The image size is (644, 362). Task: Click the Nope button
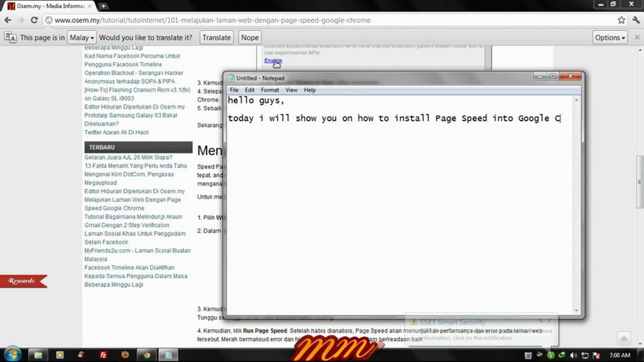250,38
